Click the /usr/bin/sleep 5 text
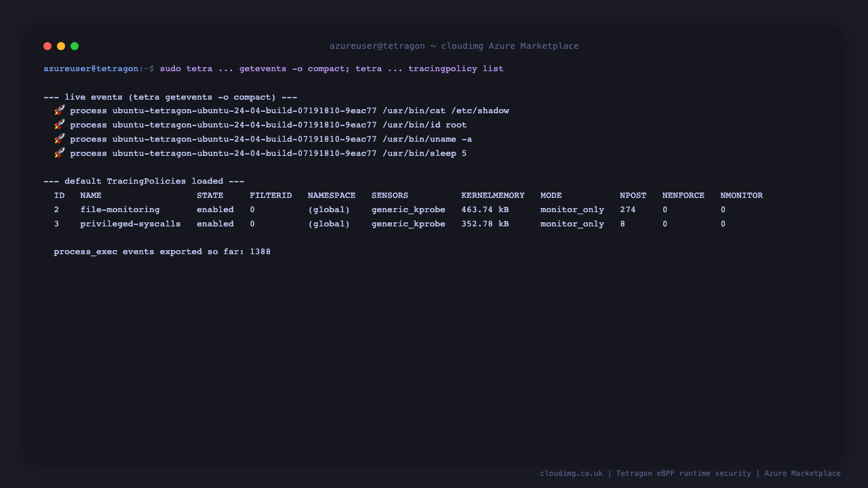The width and height of the screenshot is (868, 488). pos(425,153)
